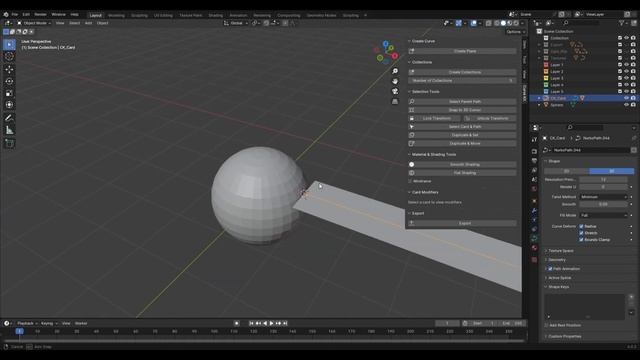Select the Cursor tool in the toolbar
The image size is (640, 360).
pyautogui.click(x=9, y=56)
